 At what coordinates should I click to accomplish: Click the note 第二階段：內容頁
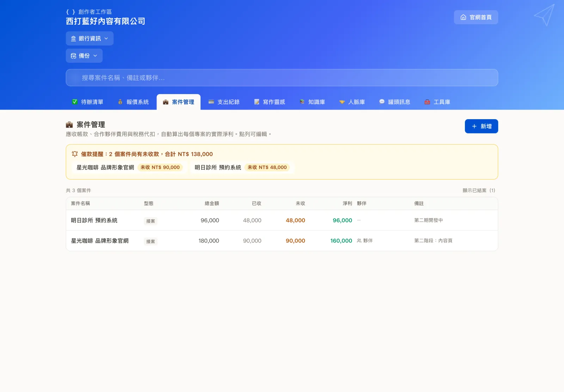tap(433, 241)
